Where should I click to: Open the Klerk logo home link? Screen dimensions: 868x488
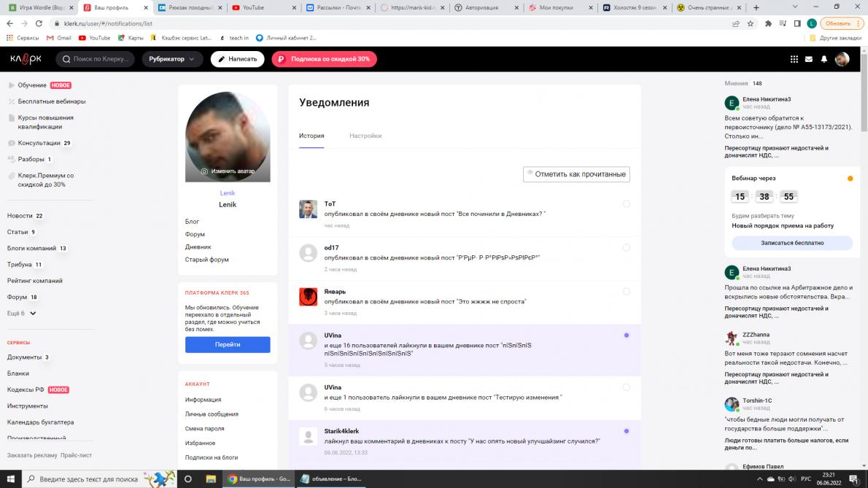[x=26, y=58]
